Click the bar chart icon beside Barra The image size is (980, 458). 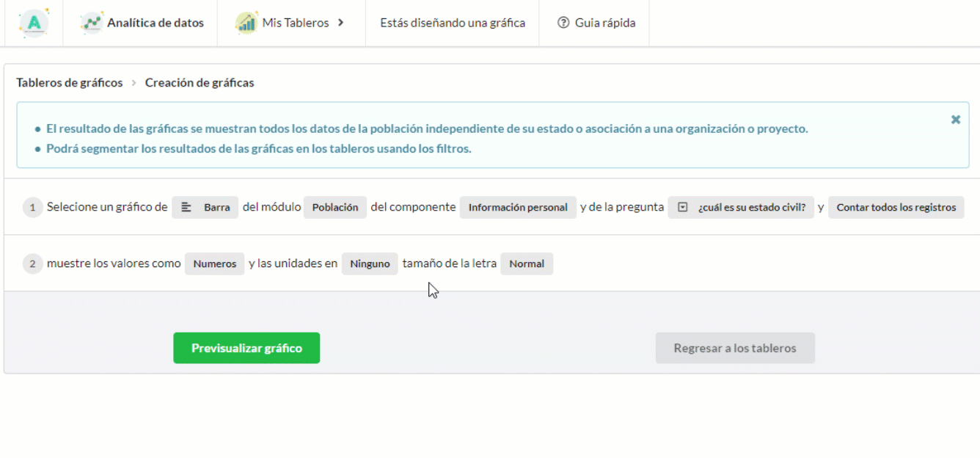[x=186, y=208]
